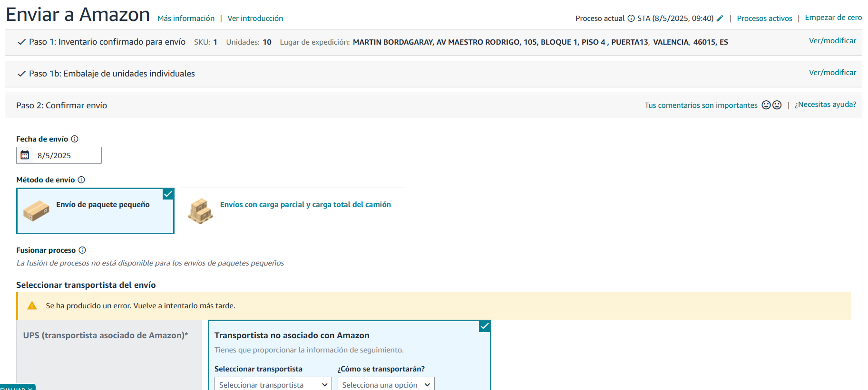868x390 pixels.
Task: Click the error message Se ha producido un error
Action: tap(140, 306)
